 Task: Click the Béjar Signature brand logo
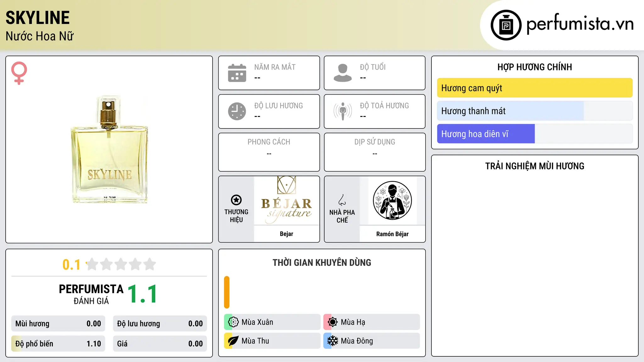(286, 200)
